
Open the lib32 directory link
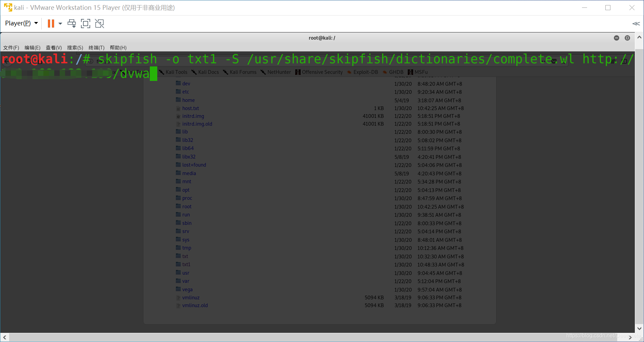(188, 140)
